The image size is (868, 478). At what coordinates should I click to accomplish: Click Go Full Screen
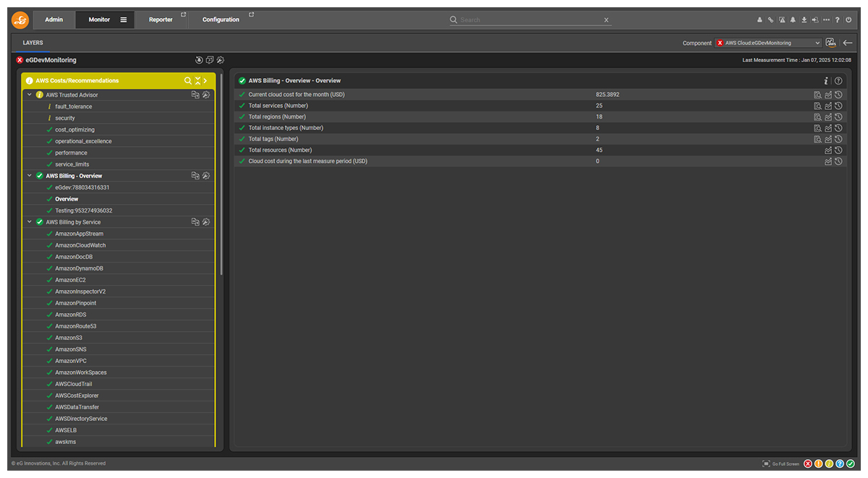780,464
